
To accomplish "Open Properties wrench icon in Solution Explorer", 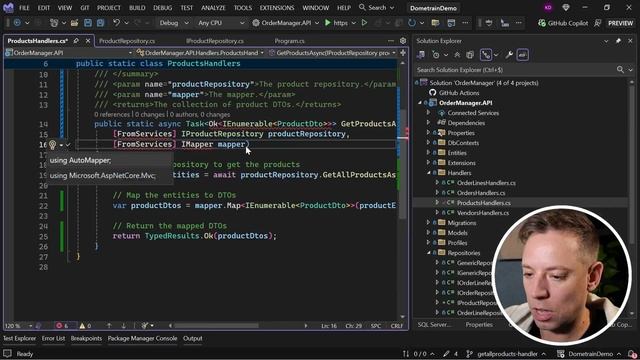I will click(x=509, y=55).
